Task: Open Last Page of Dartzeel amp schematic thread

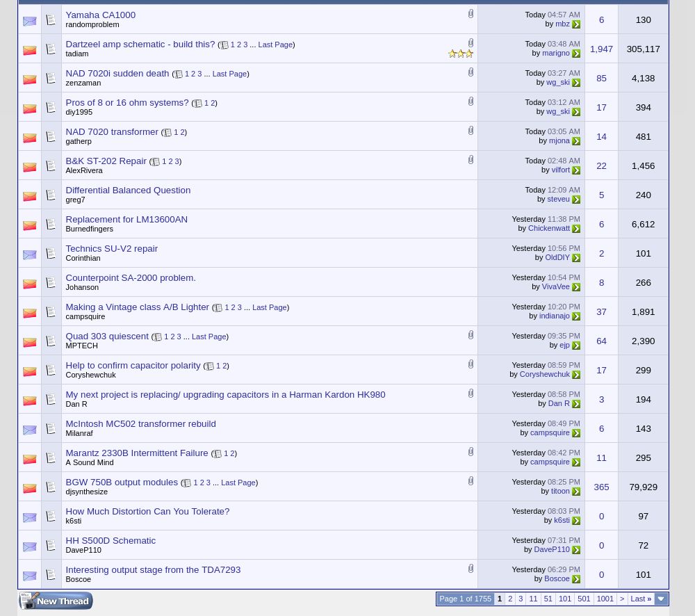Action: [x=275, y=44]
